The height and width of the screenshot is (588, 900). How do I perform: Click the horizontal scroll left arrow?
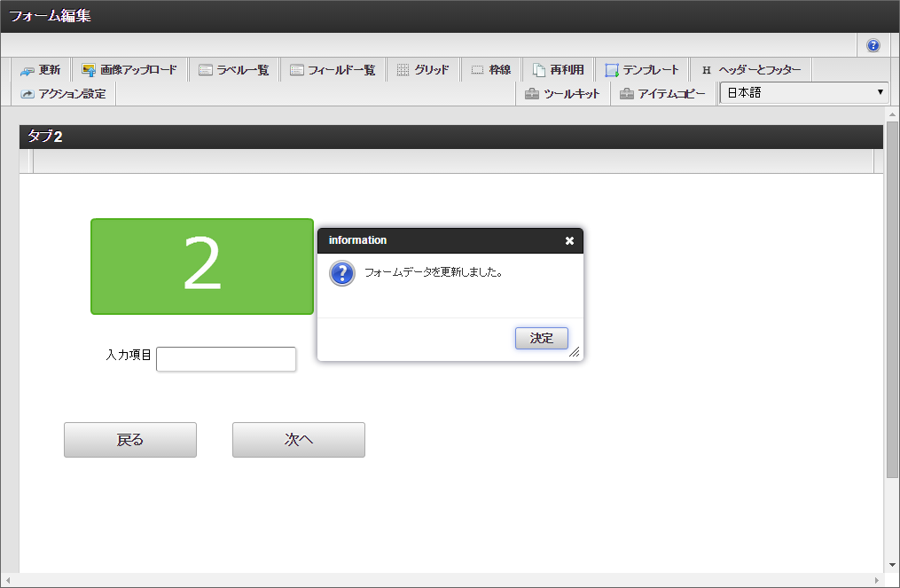(7, 580)
